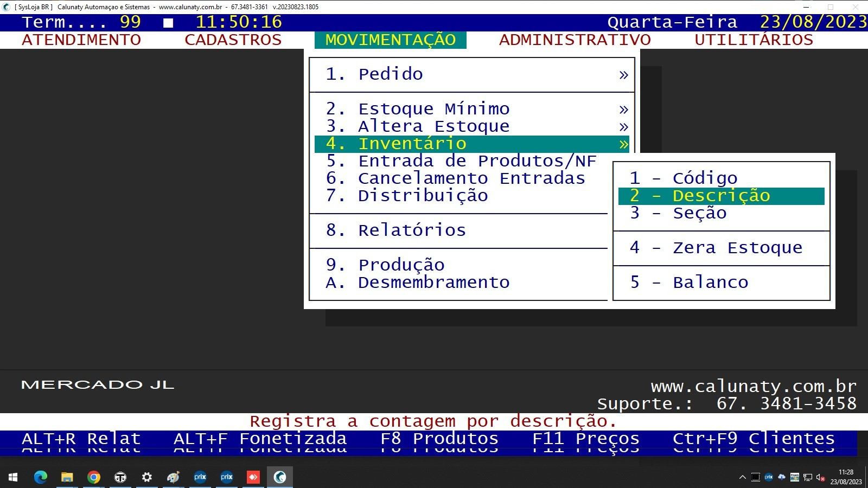Click the cloud download tray icon

pos(782,477)
